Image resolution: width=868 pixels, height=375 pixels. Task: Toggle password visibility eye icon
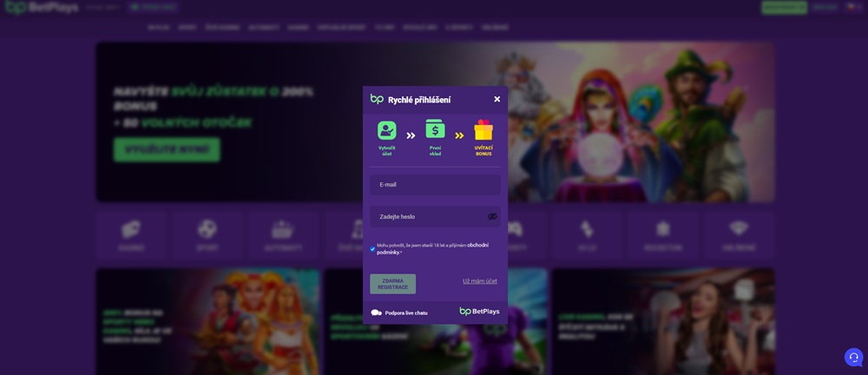[492, 217]
